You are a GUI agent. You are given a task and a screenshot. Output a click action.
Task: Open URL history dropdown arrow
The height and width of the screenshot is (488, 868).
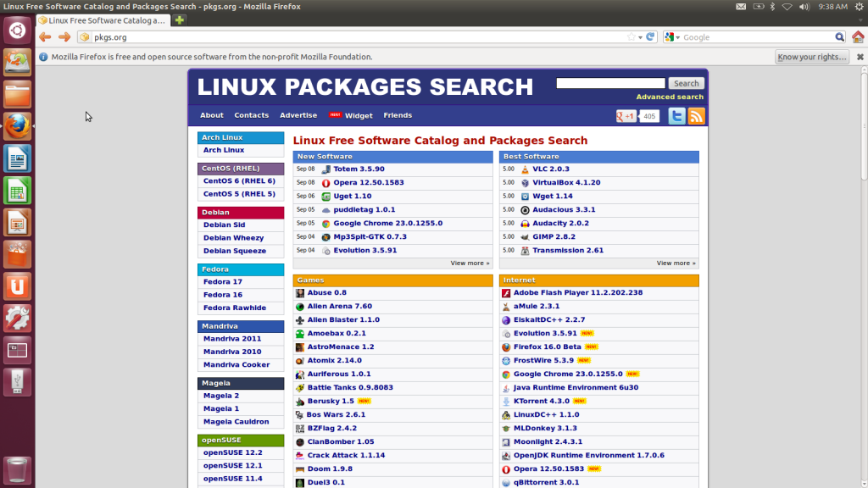pyautogui.click(x=641, y=37)
